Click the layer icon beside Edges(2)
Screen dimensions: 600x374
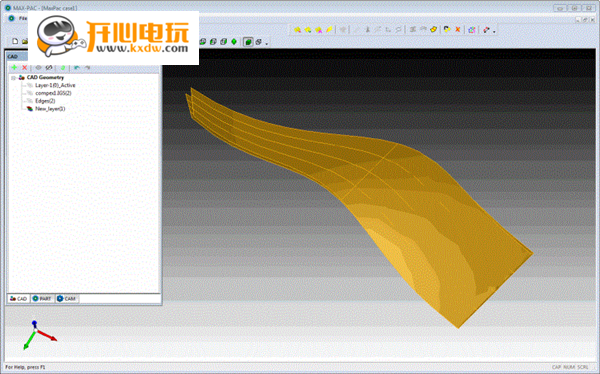[30, 101]
